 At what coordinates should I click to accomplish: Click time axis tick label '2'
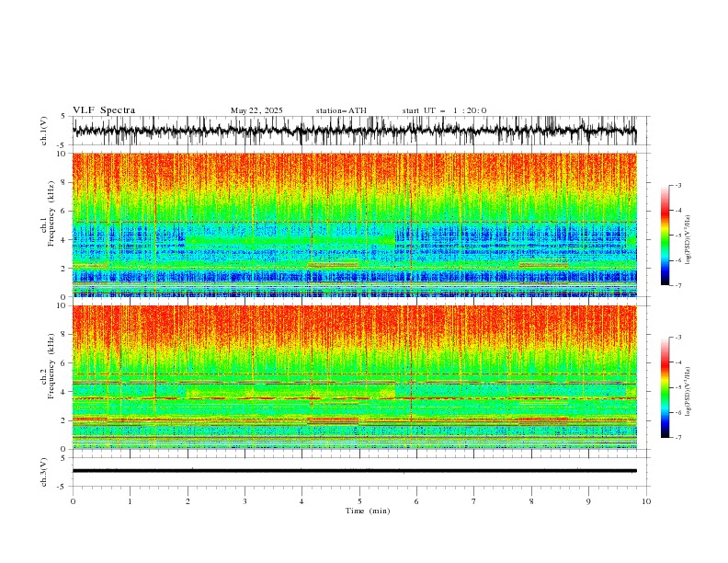tap(188, 501)
